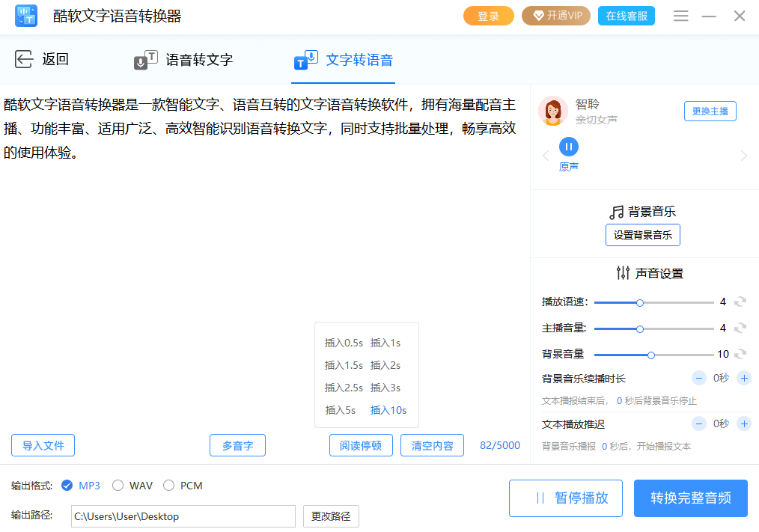Screen dimensions: 759x532
Task: Click the speech-to-text microphone icon
Action: [146, 60]
